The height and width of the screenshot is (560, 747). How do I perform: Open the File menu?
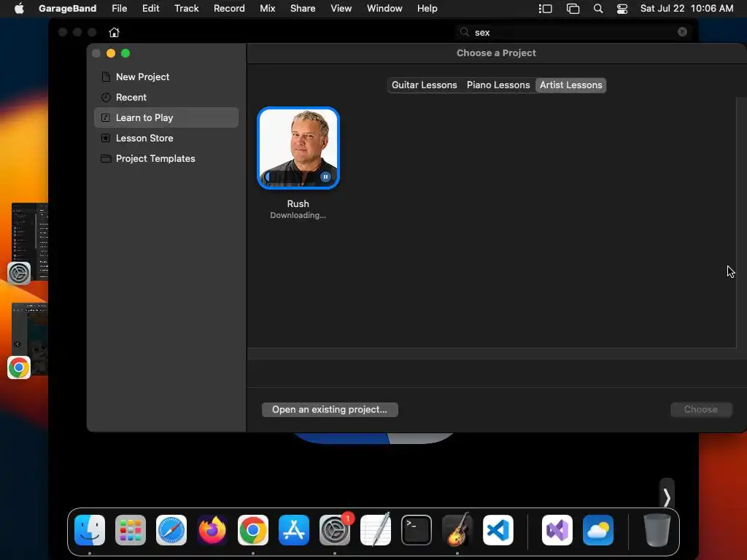tap(119, 9)
